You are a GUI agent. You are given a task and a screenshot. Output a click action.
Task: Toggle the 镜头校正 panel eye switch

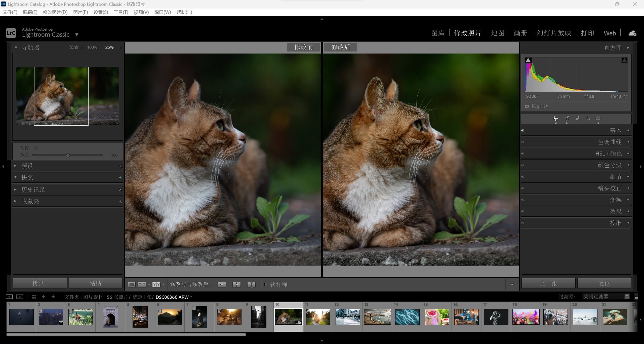(x=523, y=188)
